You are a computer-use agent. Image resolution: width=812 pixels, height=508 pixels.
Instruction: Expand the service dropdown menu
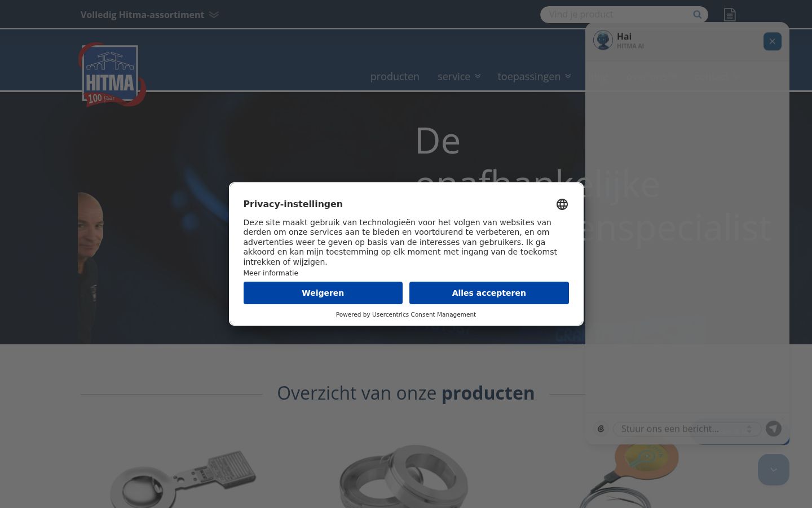pos(459,76)
